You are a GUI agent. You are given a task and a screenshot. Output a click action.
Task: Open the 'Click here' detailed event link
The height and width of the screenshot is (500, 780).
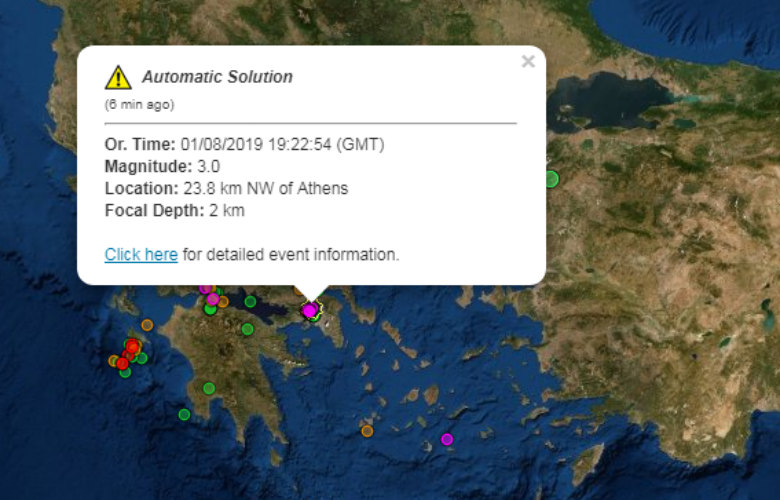(x=141, y=255)
